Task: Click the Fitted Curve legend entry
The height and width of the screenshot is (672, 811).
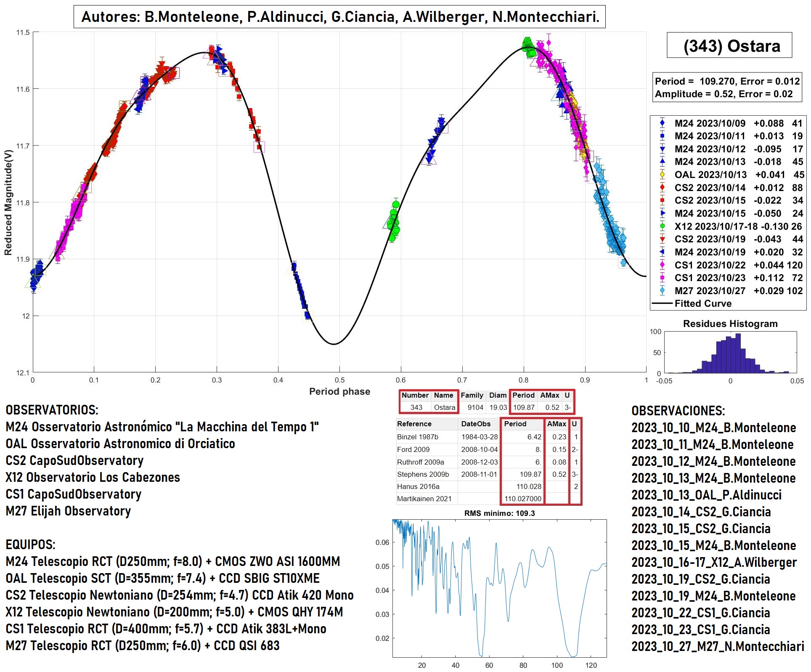Action: point(692,303)
